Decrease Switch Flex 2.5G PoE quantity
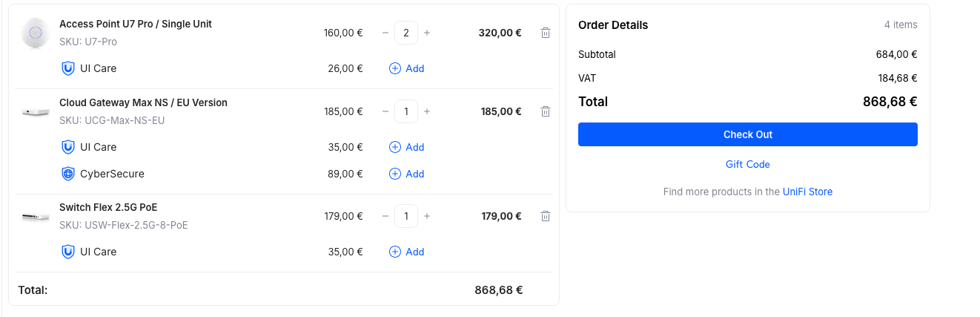Screen dimensions: 980x317 point(385,216)
